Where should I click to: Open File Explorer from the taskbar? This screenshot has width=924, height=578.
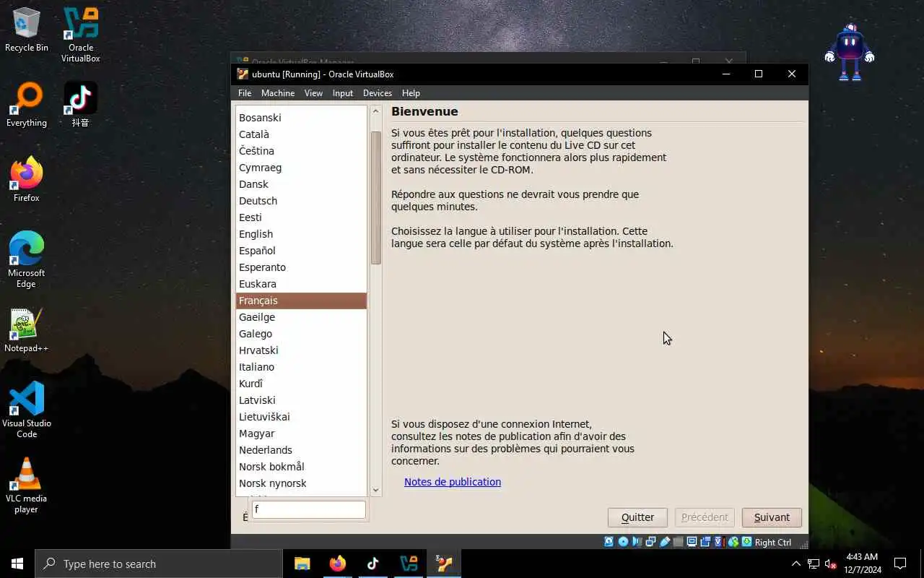302,564
